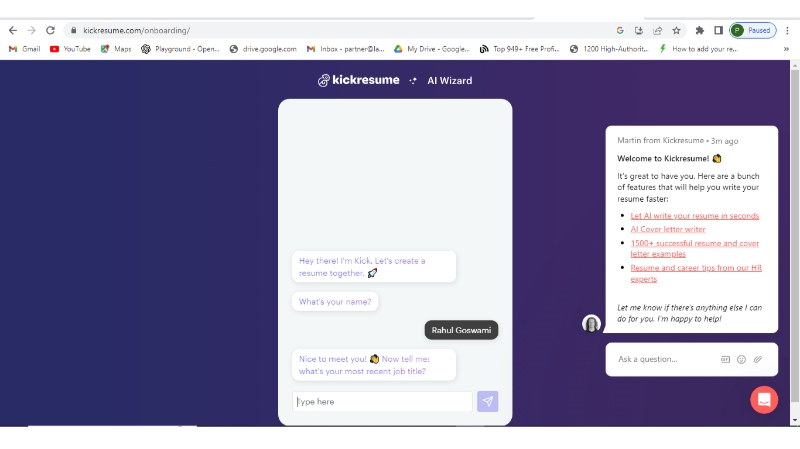Viewport: 800px width, 449px height.
Task: Open the YouTube bookmark
Action: [x=70, y=48]
